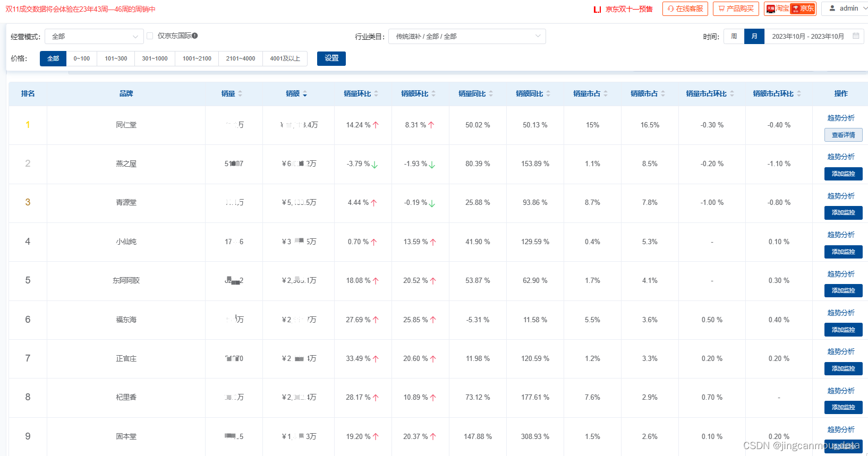Open the 经营模式 全部 dropdown
Screen dimensions: 868x456
94,36
